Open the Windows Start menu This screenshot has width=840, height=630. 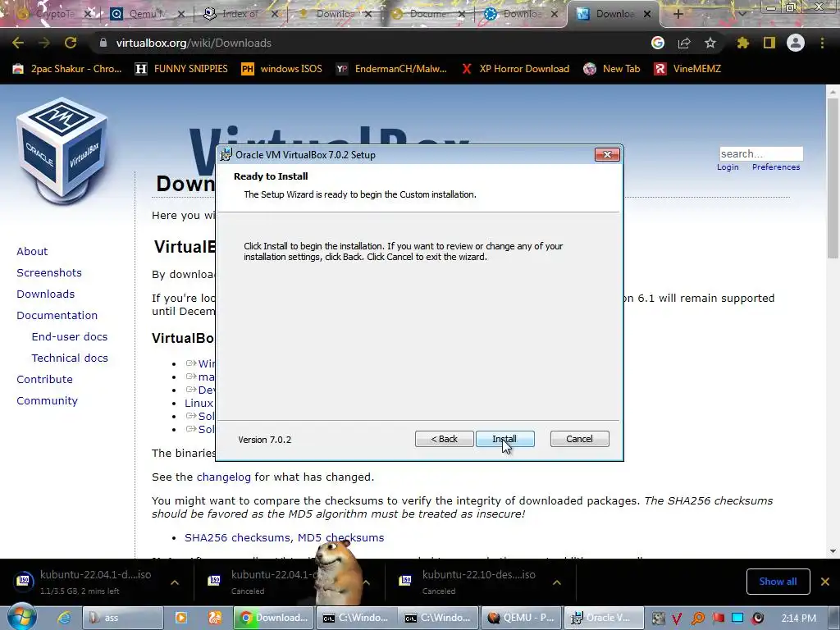[21, 616]
